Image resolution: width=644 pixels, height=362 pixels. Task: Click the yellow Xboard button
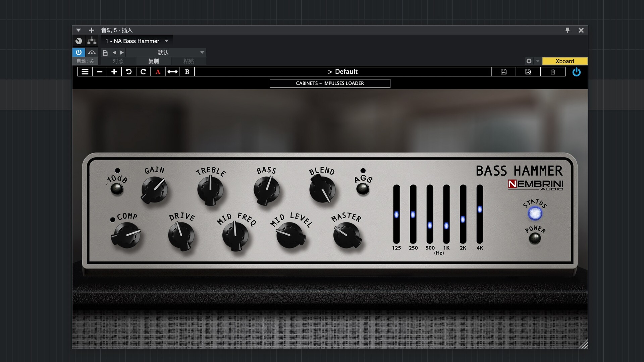tap(565, 61)
